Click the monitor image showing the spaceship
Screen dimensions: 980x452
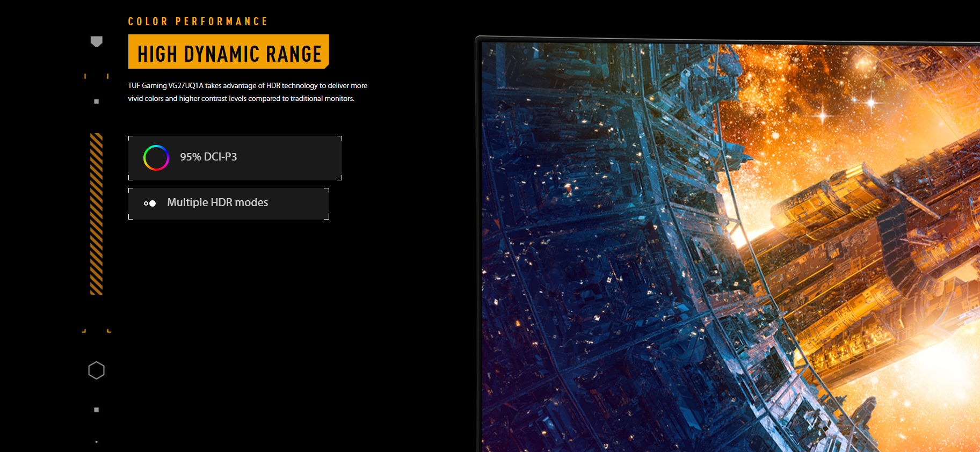point(728,244)
